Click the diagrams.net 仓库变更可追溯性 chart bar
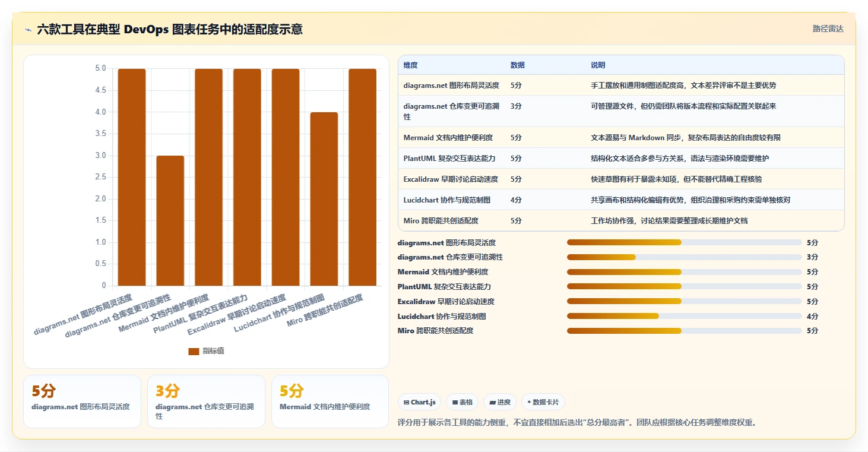The height and width of the screenshot is (452, 868). (170, 220)
